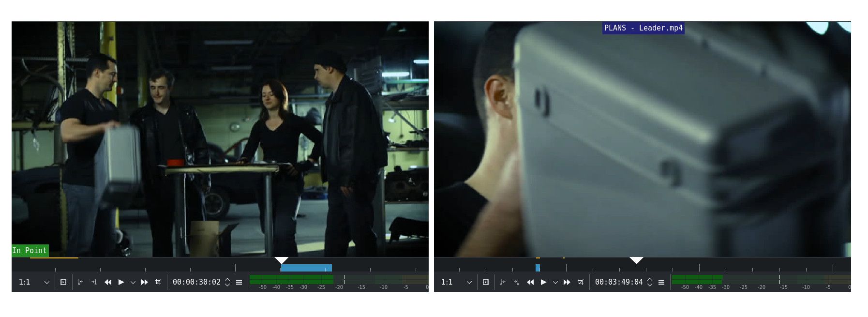Toggle zone playback in project monitor
Viewport: 868px width, 317px height.
[x=486, y=282]
